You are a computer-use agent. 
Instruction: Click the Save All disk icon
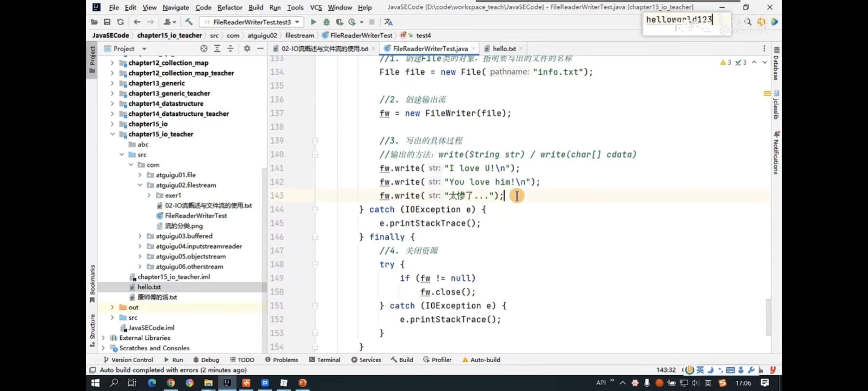pyautogui.click(x=107, y=22)
